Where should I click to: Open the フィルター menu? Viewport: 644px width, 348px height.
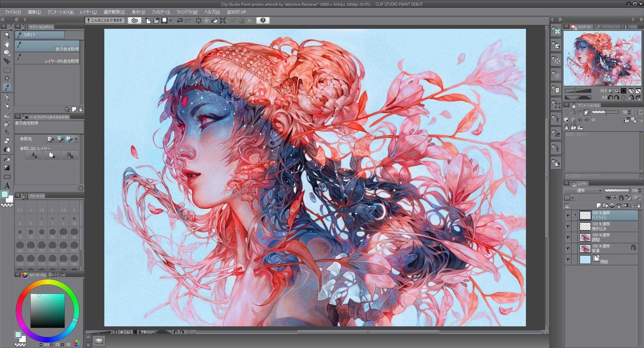point(161,12)
